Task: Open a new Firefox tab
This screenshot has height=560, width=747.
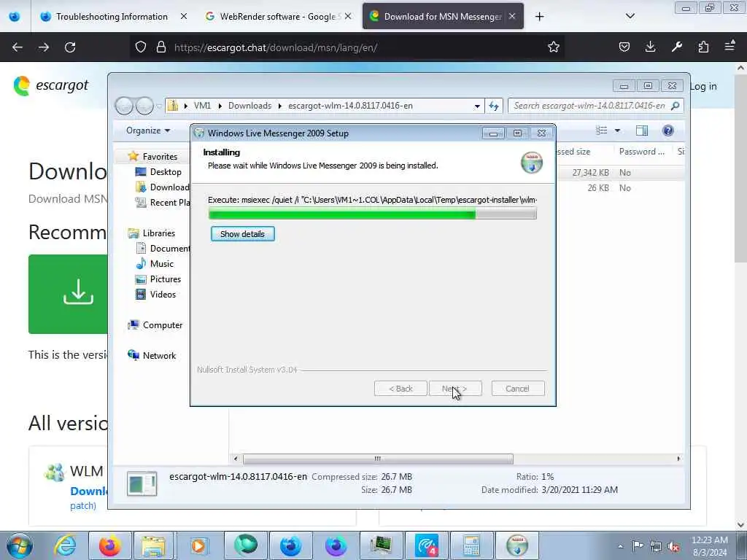Action: [x=539, y=17]
